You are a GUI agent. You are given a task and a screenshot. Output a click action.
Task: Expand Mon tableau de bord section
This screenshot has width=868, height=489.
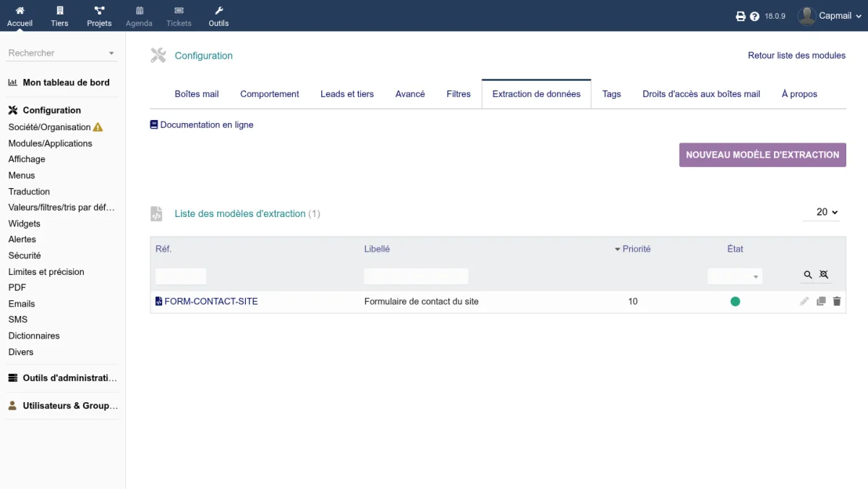(x=59, y=82)
